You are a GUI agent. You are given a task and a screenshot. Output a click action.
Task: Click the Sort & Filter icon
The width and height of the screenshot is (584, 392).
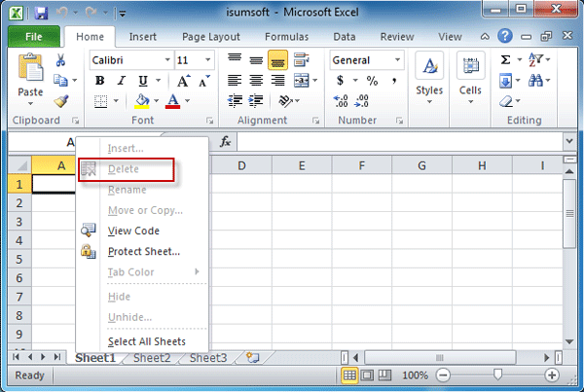pos(535,59)
